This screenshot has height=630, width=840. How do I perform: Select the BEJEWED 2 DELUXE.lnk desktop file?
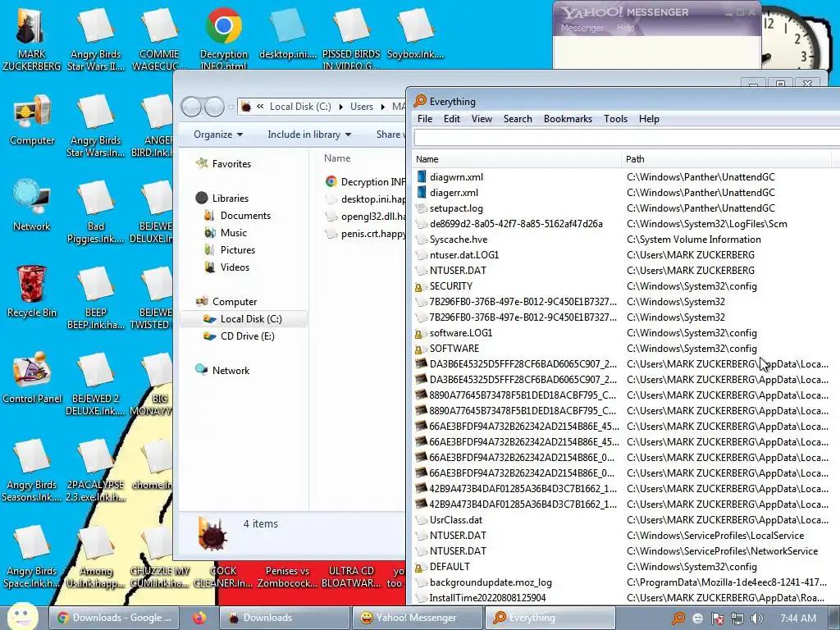[95, 384]
